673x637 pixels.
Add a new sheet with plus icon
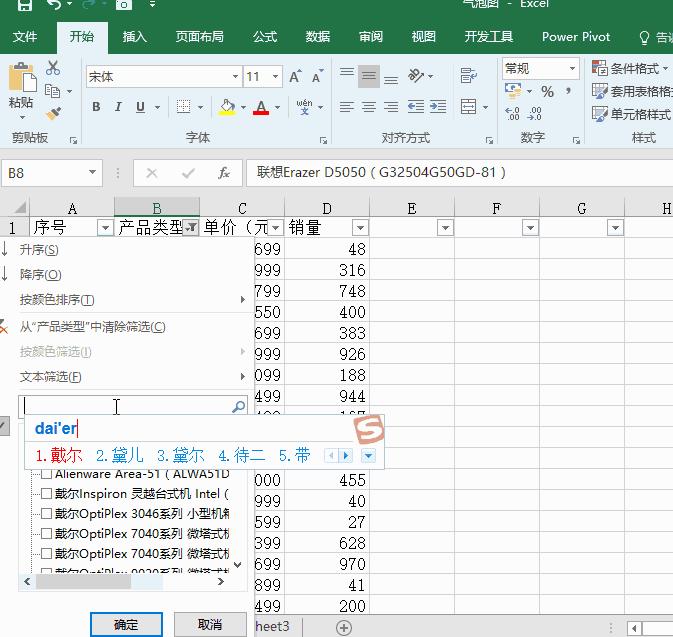click(343, 628)
